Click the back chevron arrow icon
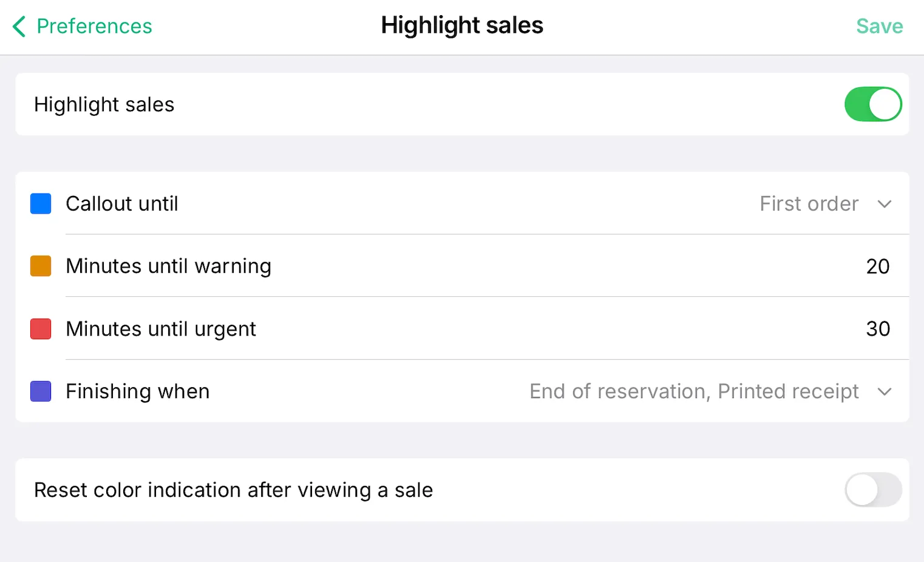Image resolution: width=924 pixels, height=562 pixels. [x=19, y=27]
